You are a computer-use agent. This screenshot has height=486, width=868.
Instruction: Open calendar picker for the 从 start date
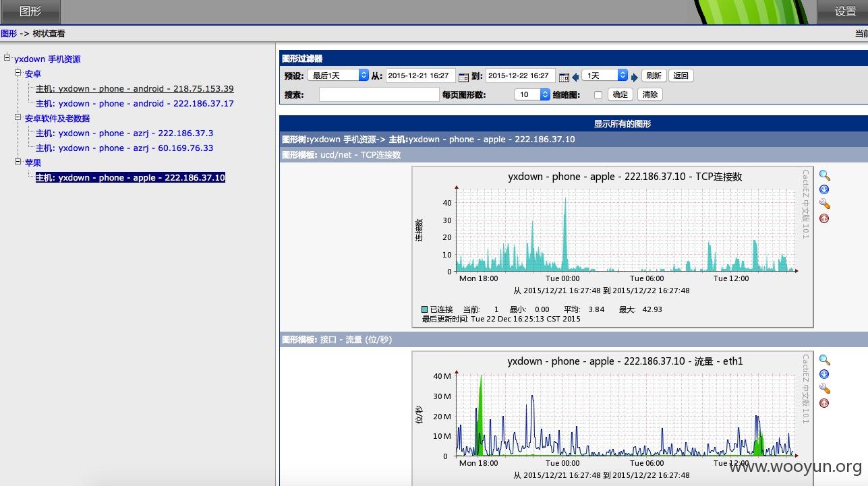pos(463,77)
